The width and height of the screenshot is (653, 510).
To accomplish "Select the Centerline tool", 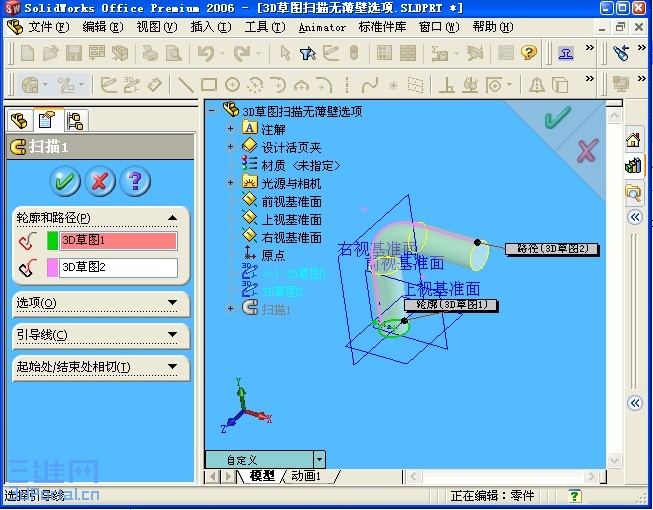I will [x=347, y=85].
